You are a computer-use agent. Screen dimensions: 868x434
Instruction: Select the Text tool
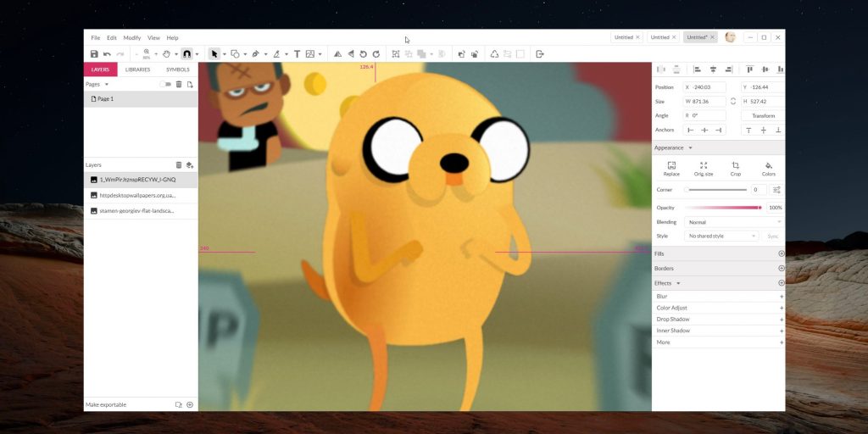click(x=297, y=54)
